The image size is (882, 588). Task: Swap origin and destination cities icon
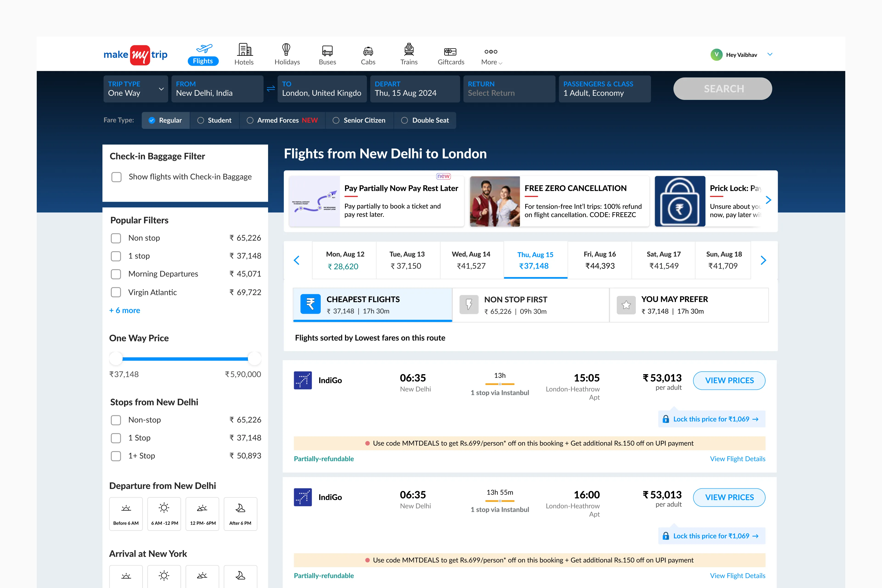point(271,89)
